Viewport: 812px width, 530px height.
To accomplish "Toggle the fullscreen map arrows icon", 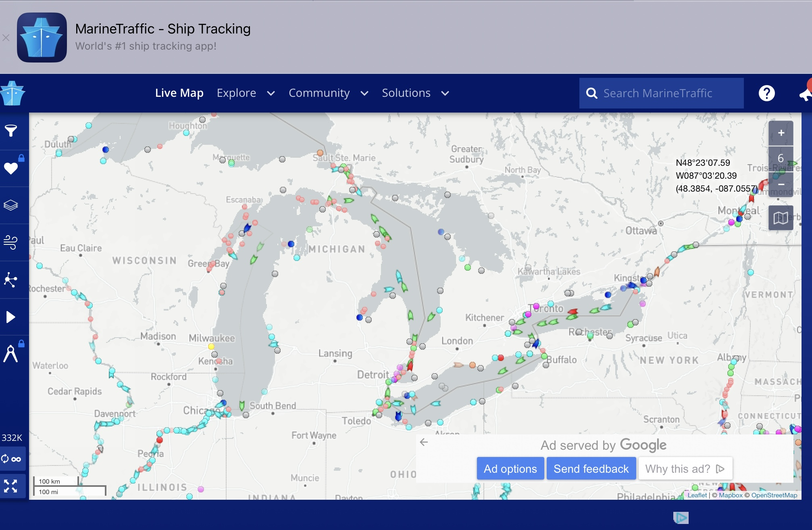I will 11,486.
